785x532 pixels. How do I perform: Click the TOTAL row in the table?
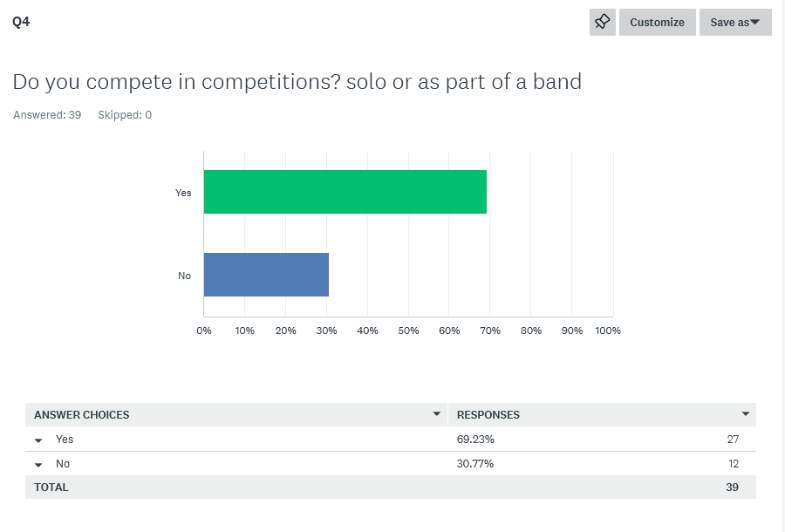[51, 488]
